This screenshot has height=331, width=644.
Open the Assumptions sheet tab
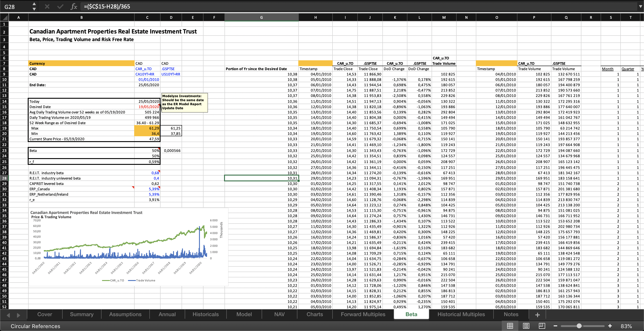point(125,314)
